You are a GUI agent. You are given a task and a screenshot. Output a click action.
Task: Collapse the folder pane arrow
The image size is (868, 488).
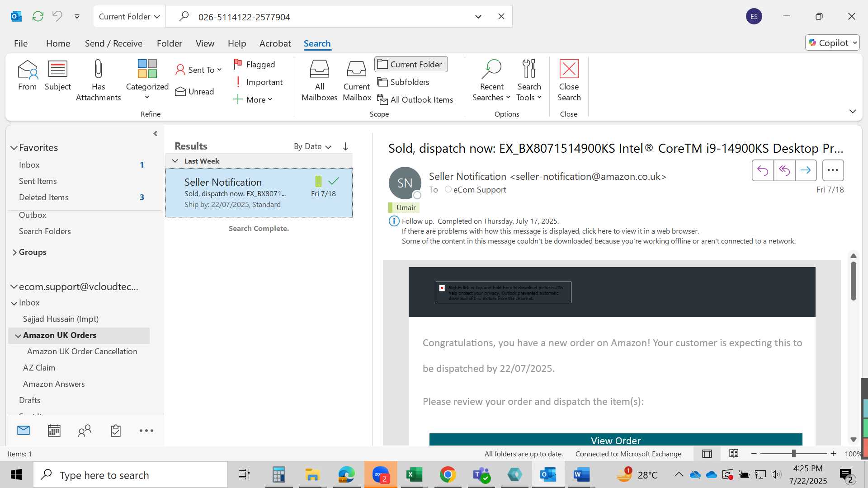[155, 133]
